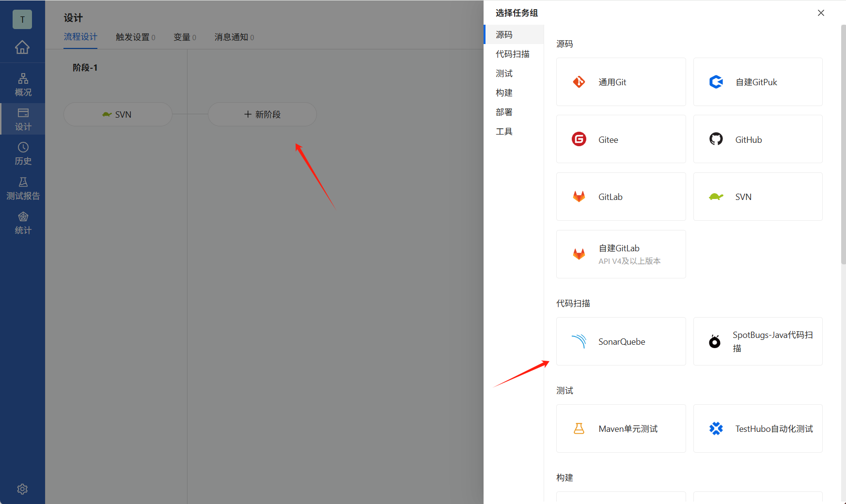Select 部署 category in task group list

pyautogui.click(x=514, y=112)
